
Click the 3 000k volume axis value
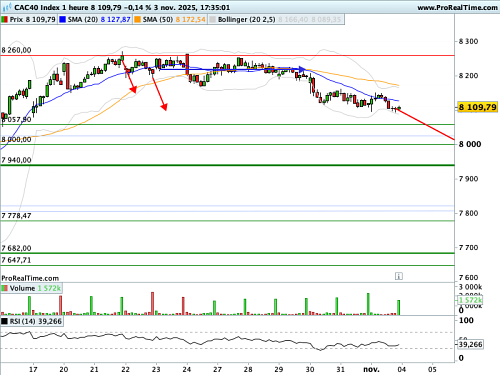[470, 287]
